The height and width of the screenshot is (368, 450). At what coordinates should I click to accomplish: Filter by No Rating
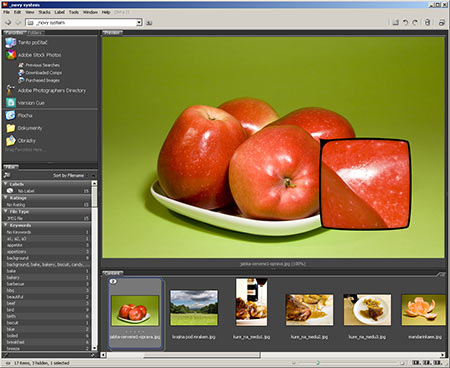coord(47,205)
